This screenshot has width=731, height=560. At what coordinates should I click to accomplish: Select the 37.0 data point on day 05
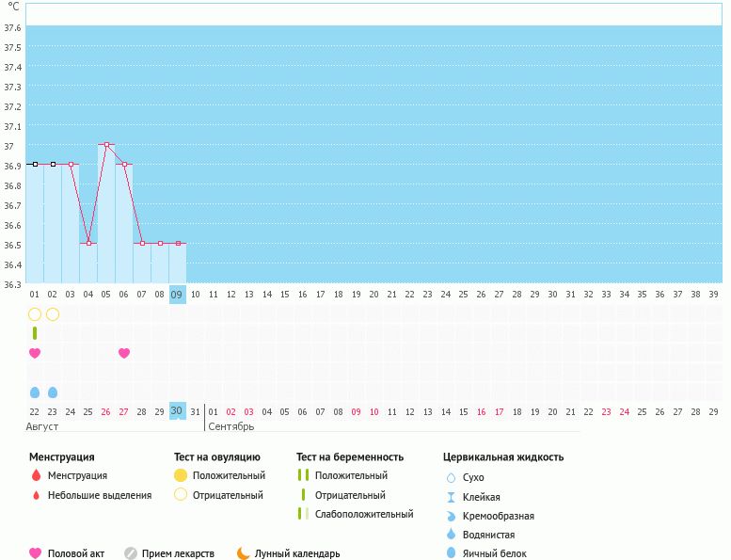106,145
